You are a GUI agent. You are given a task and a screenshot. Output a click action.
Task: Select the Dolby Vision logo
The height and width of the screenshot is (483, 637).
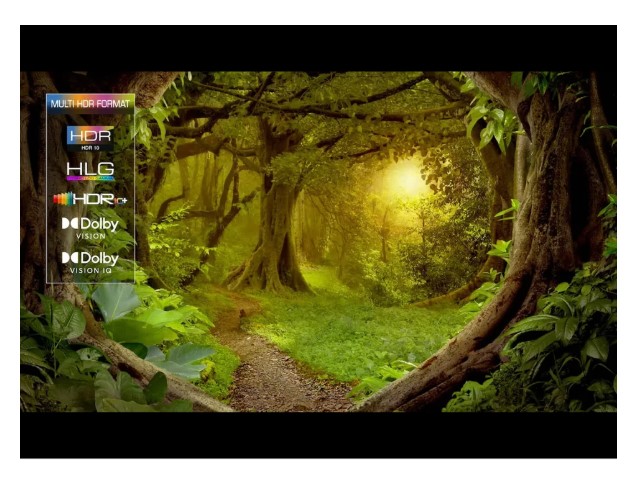click(x=90, y=227)
